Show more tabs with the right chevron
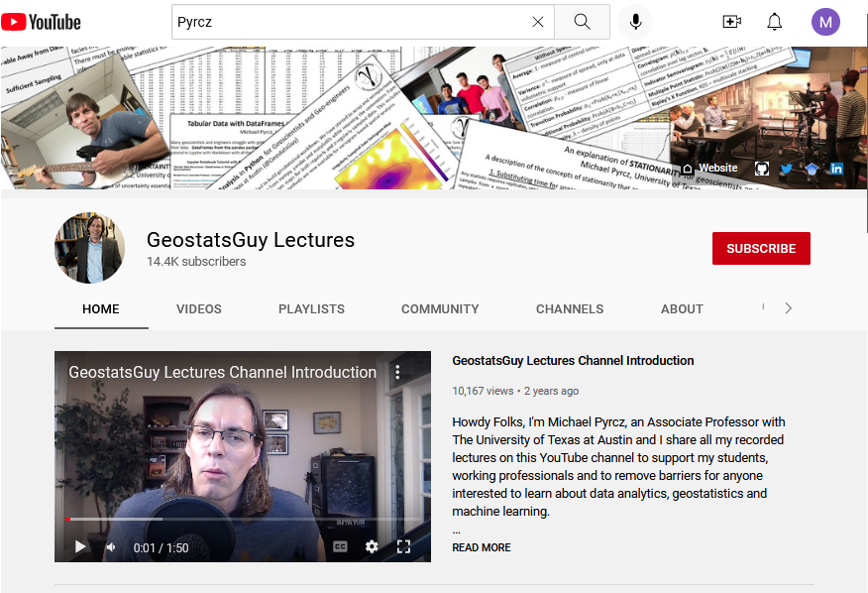This screenshot has height=593, width=868. point(789,308)
